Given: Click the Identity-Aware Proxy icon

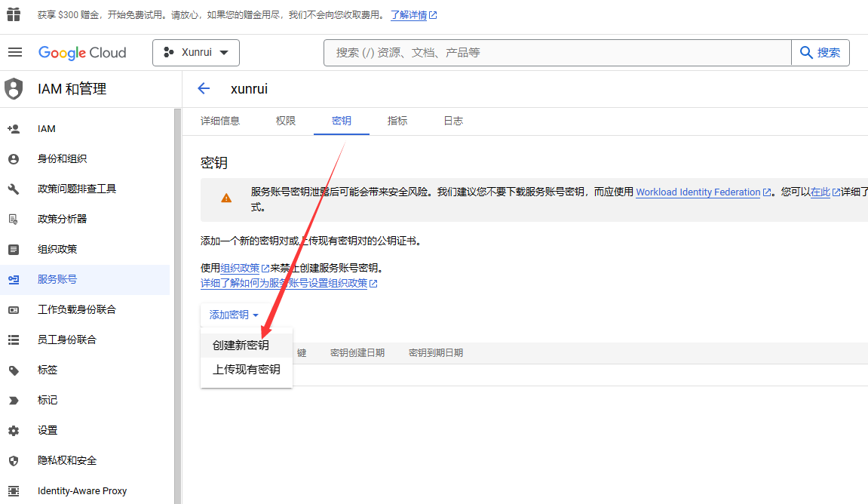Looking at the screenshot, I should pos(14,490).
